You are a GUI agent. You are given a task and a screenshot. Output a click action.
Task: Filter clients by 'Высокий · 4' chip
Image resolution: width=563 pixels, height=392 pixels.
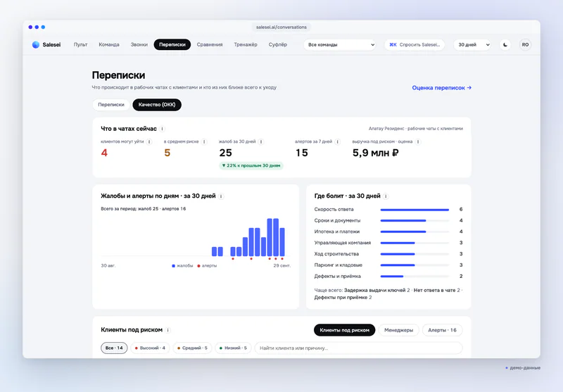[150, 348]
